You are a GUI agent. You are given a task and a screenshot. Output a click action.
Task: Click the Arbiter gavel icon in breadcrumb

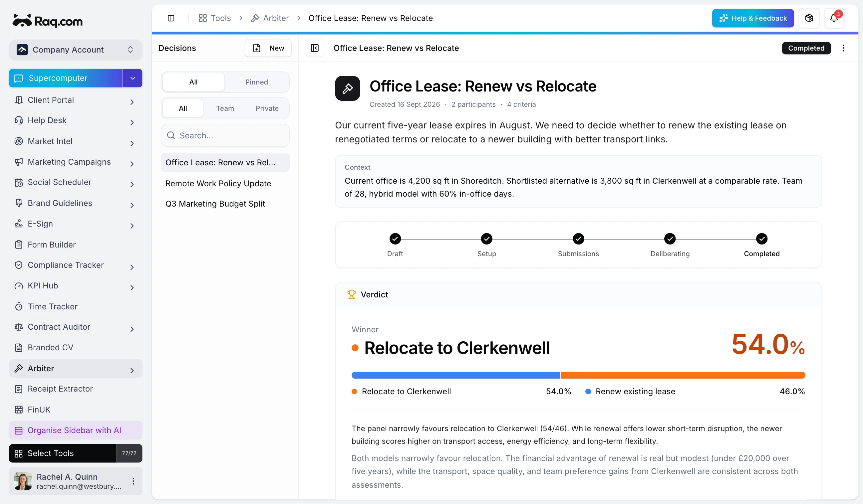click(255, 18)
